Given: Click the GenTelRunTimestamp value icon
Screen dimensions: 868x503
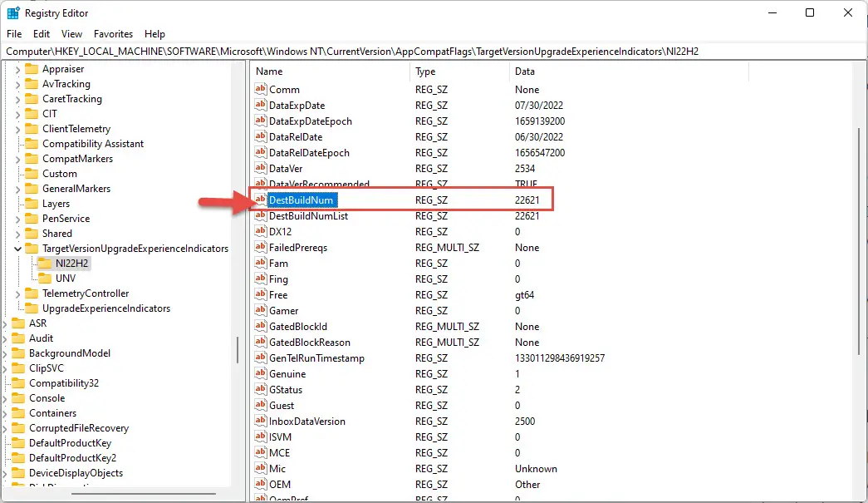Looking at the screenshot, I should [x=261, y=358].
